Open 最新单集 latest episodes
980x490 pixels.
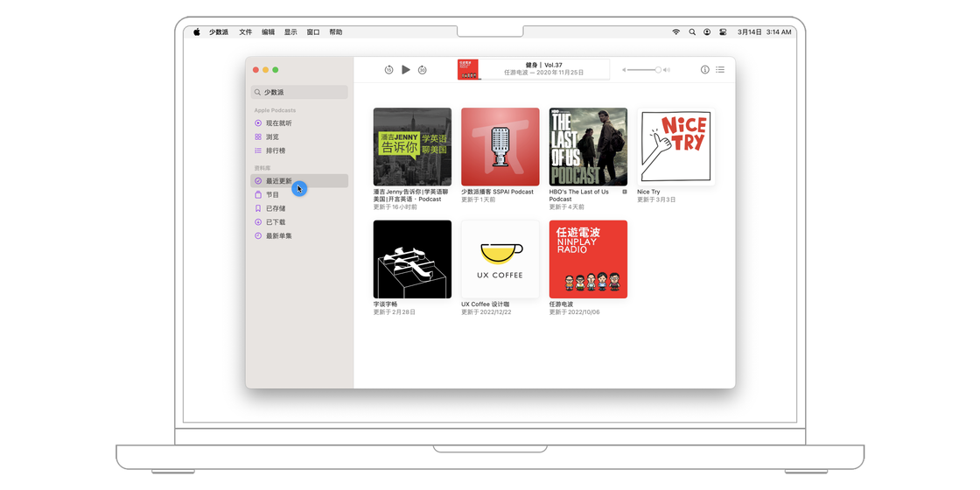pos(278,236)
